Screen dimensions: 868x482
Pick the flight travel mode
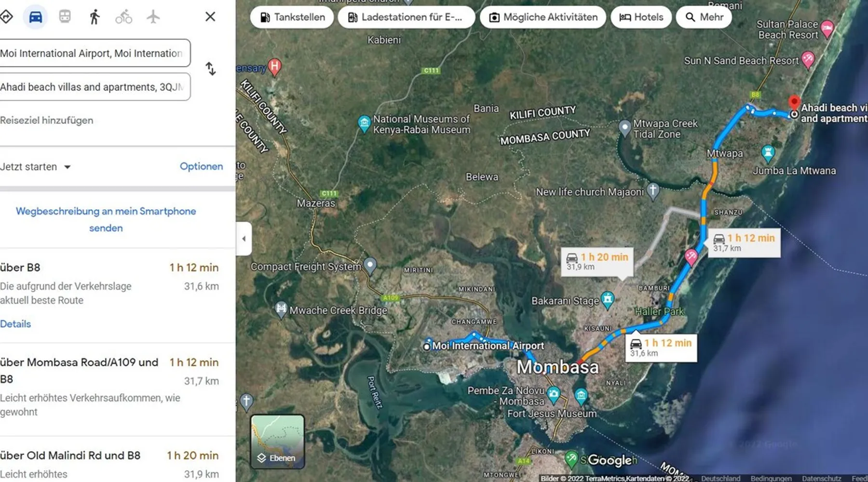click(x=153, y=17)
